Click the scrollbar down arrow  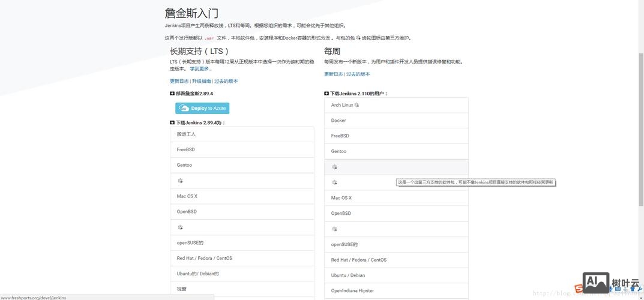641,297
